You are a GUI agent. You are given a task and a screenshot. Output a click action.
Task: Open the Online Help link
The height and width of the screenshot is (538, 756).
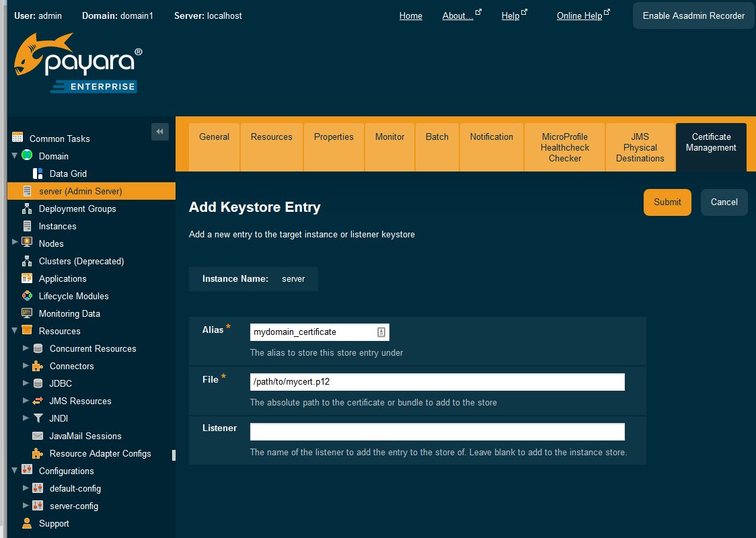coord(580,15)
